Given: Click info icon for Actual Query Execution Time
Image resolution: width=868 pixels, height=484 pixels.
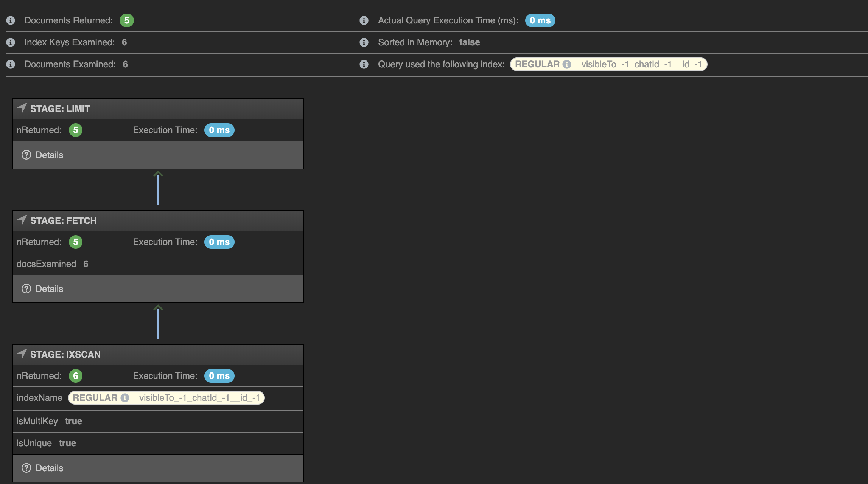Looking at the screenshot, I should coord(364,20).
